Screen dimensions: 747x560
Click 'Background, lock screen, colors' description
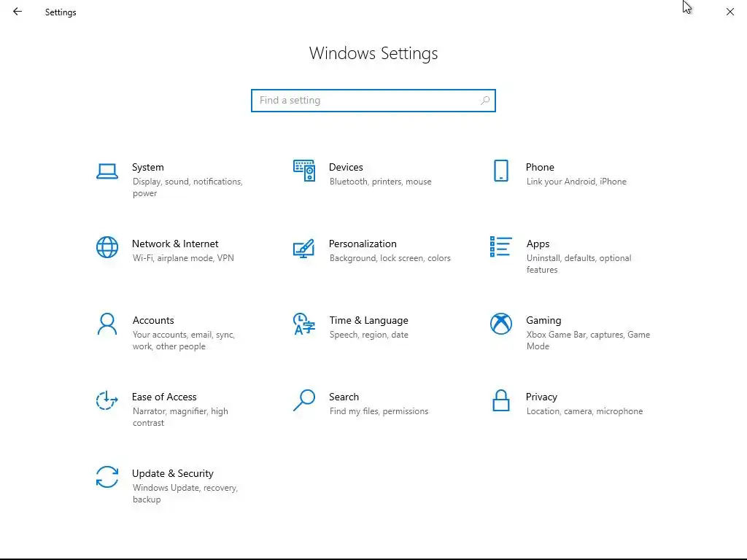click(390, 258)
